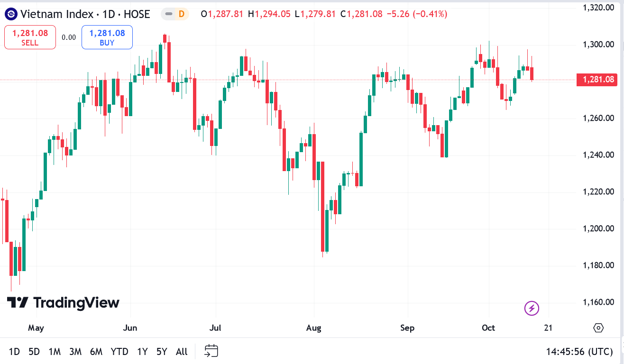Toggle the grey dash in the interval pill
This screenshot has height=364, width=624.
pyautogui.click(x=168, y=15)
